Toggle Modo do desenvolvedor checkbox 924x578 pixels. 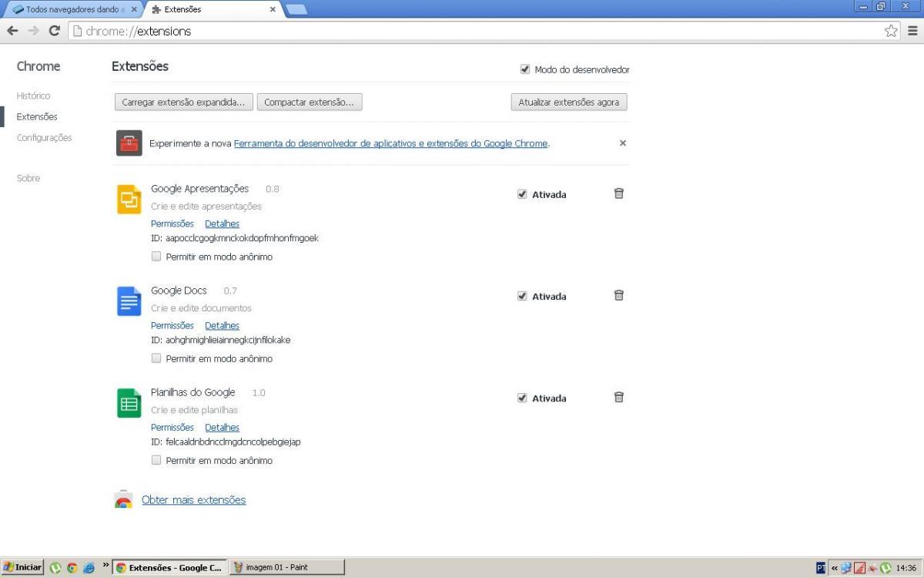[525, 69]
